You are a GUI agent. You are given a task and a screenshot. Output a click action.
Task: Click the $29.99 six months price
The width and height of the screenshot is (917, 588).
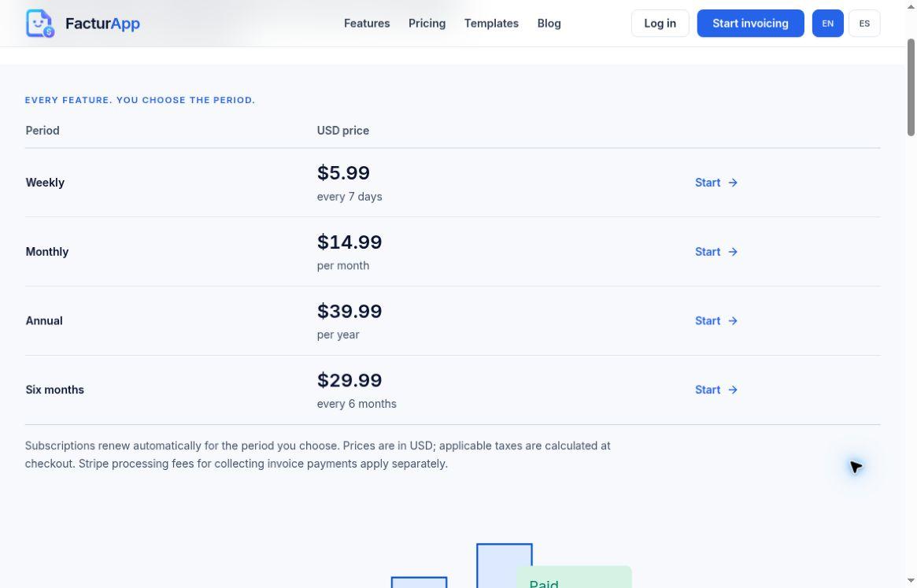click(x=349, y=379)
